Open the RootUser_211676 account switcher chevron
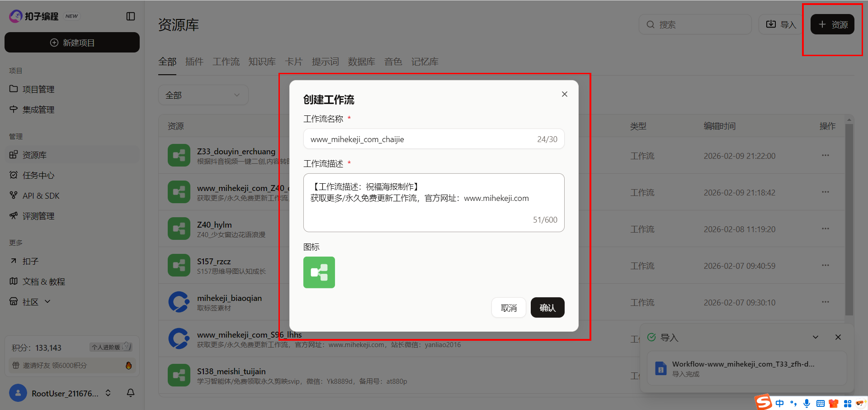The image size is (868, 410). (108, 393)
